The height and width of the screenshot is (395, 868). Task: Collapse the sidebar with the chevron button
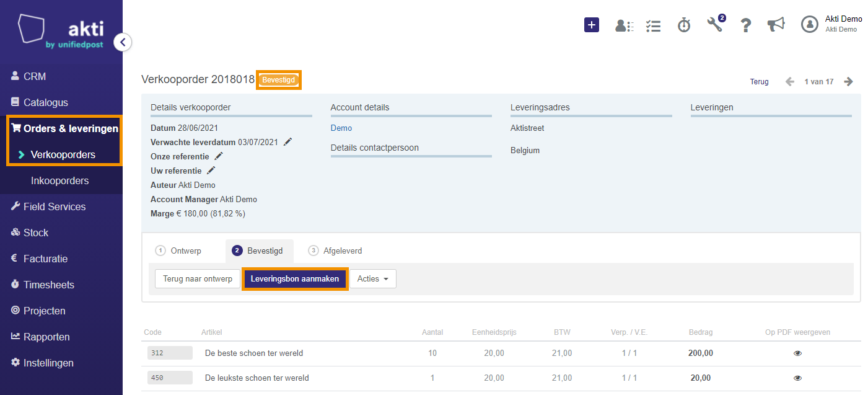[123, 42]
